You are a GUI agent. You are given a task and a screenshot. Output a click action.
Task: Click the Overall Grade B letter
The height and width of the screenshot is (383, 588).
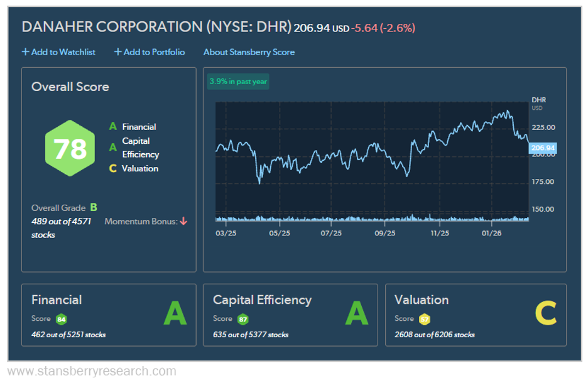pos(94,207)
